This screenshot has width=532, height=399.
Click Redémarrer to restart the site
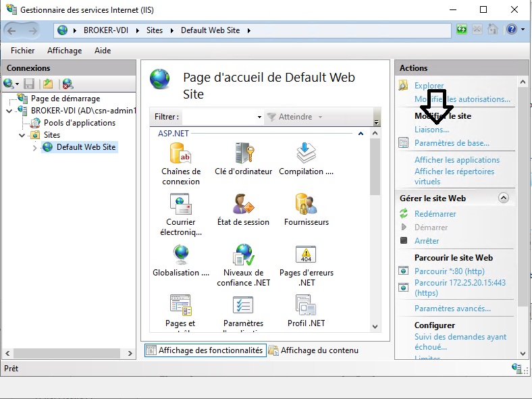coord(435,214)
